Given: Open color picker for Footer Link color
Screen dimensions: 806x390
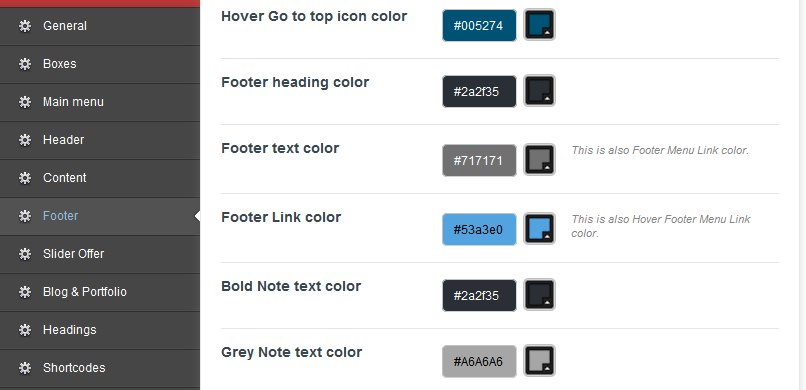Looking at the screenshot, I should [539, 229].
